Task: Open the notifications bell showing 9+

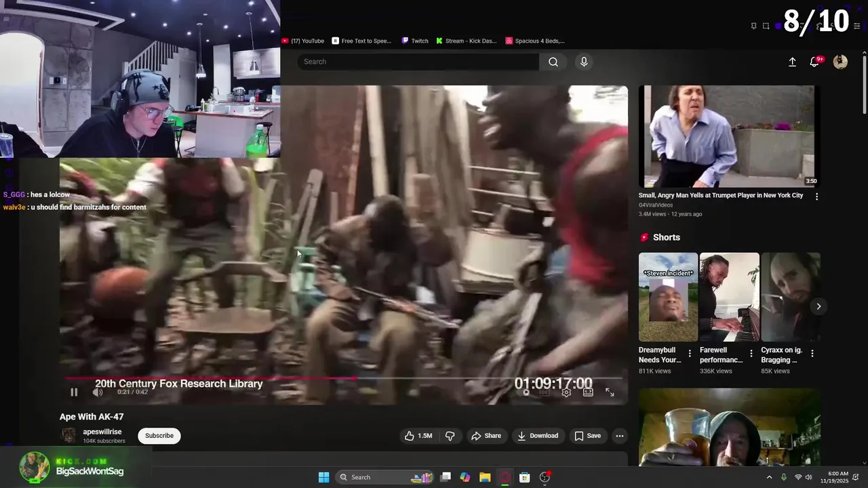Action: tap(816, 62)
